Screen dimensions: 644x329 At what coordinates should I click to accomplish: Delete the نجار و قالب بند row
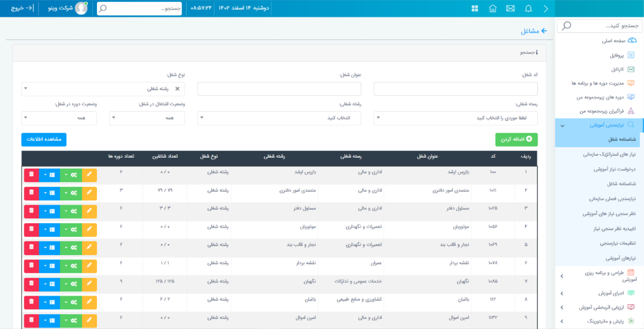click(x=31, y=248)
